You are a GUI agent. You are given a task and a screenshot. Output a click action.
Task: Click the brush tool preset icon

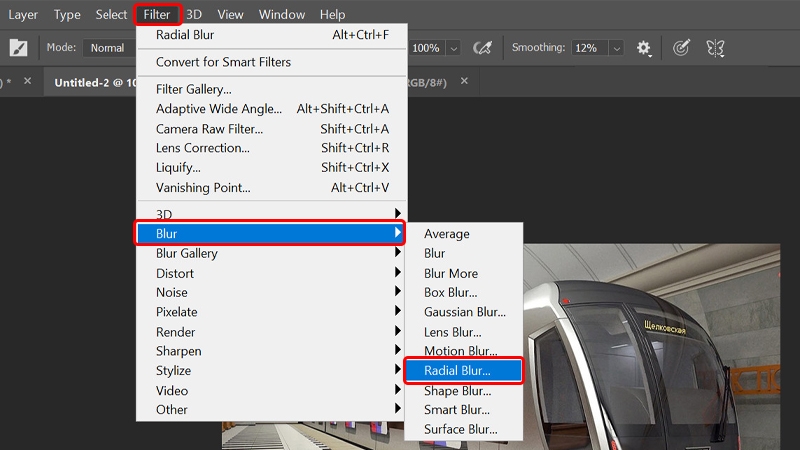[x=18, y=48]
